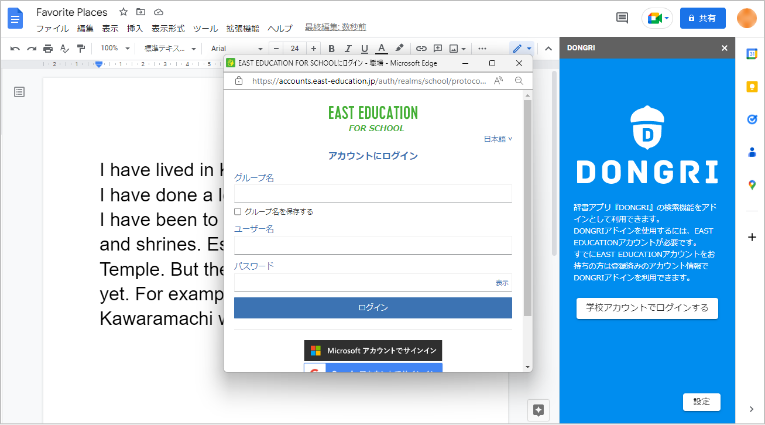Click 学校アカウントでログインする in DONGRI

[x=647, y=308]
